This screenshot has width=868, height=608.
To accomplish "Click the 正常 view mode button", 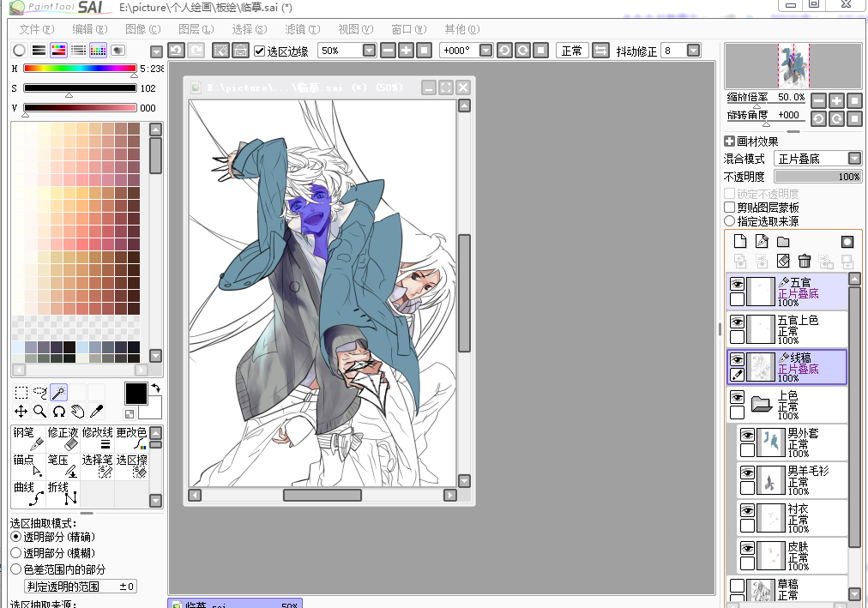I will tap(572, 51).
